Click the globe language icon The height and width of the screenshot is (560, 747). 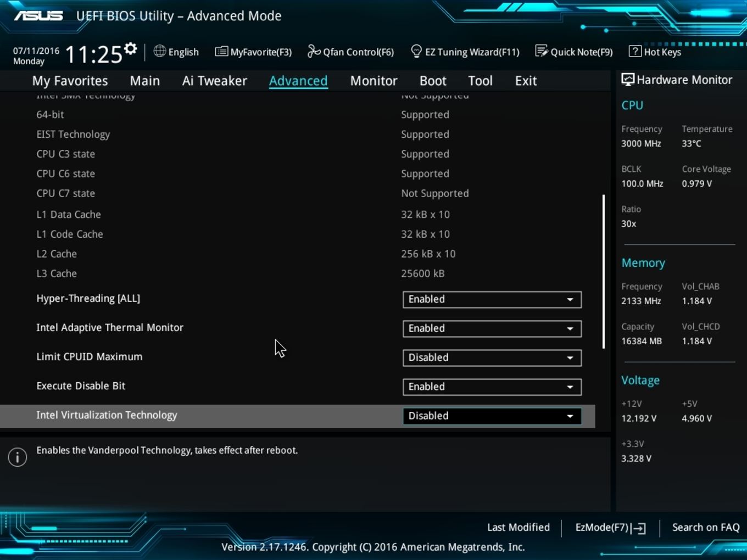[159, 51]
